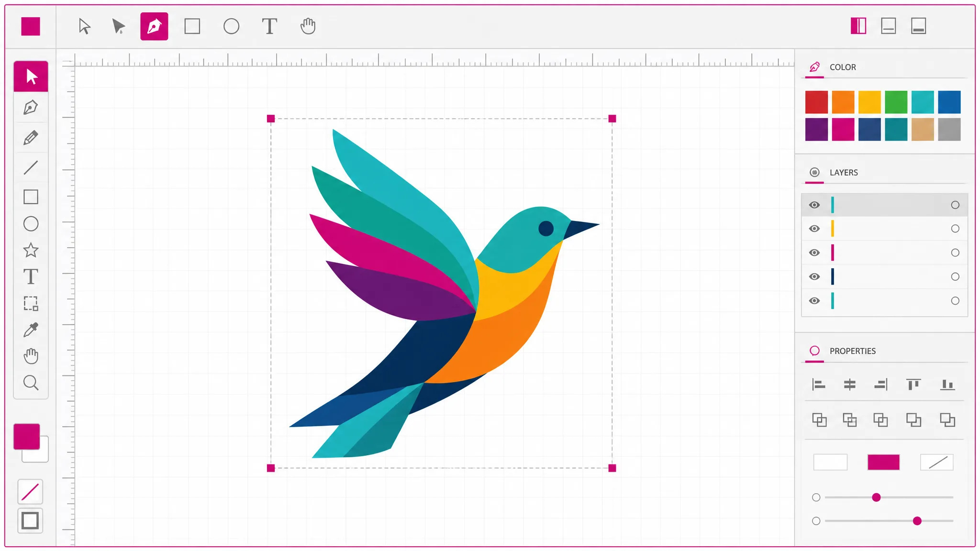Click the square shape icon in top toolbar
The width and height of the screenshot is (980, 551).
tap(192, 26)
